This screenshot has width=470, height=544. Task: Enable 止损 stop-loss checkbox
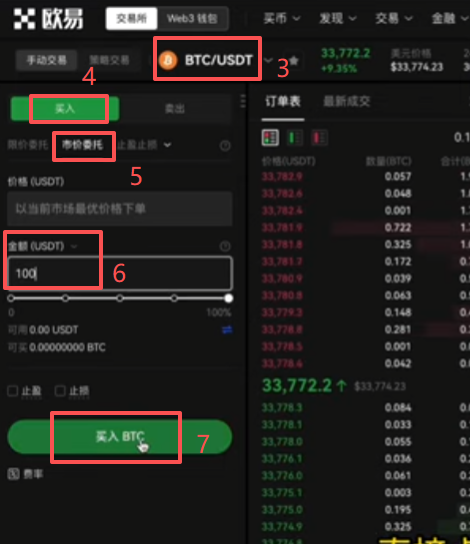[60, 391]
